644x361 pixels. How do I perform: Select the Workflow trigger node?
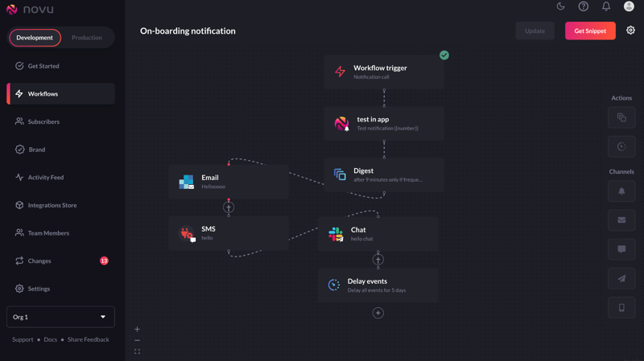pos(384,72)
